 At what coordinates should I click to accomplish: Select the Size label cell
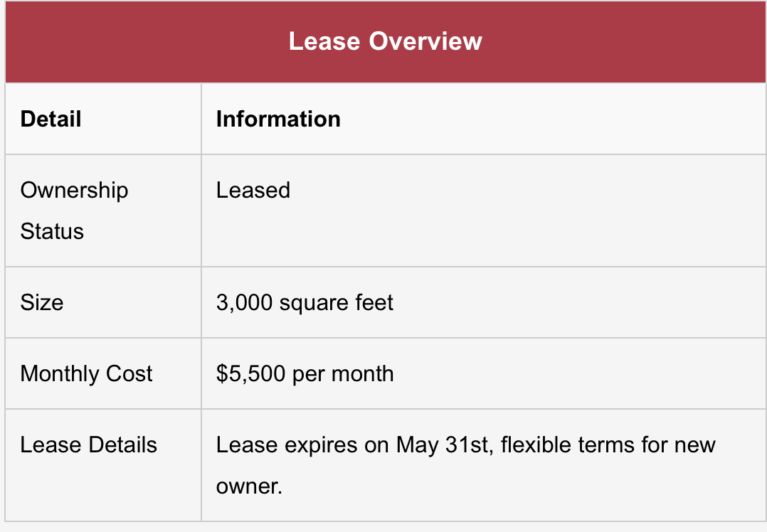click(x=42, y=303)
